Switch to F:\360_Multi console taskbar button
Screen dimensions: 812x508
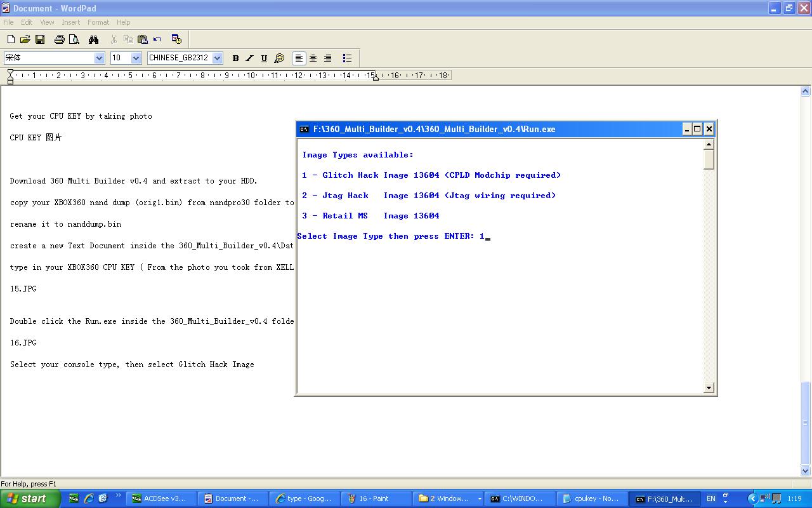click(664, 498)
